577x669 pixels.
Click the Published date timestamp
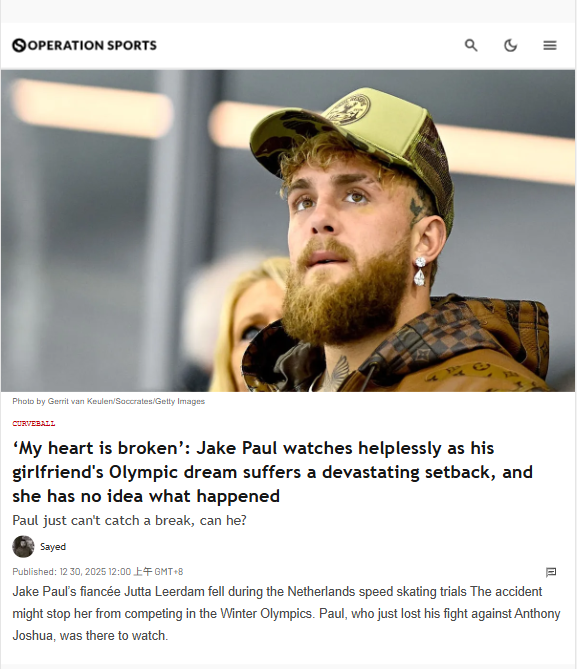pos(98,572)
